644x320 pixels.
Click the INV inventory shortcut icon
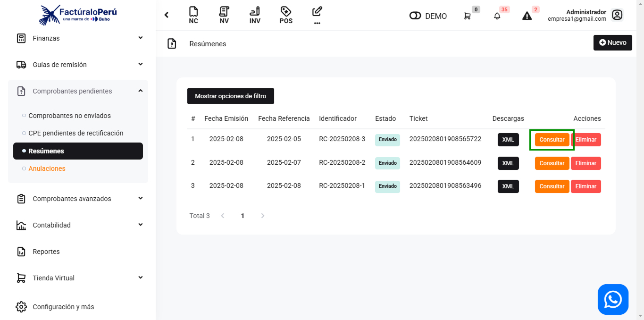pos(255,15)
